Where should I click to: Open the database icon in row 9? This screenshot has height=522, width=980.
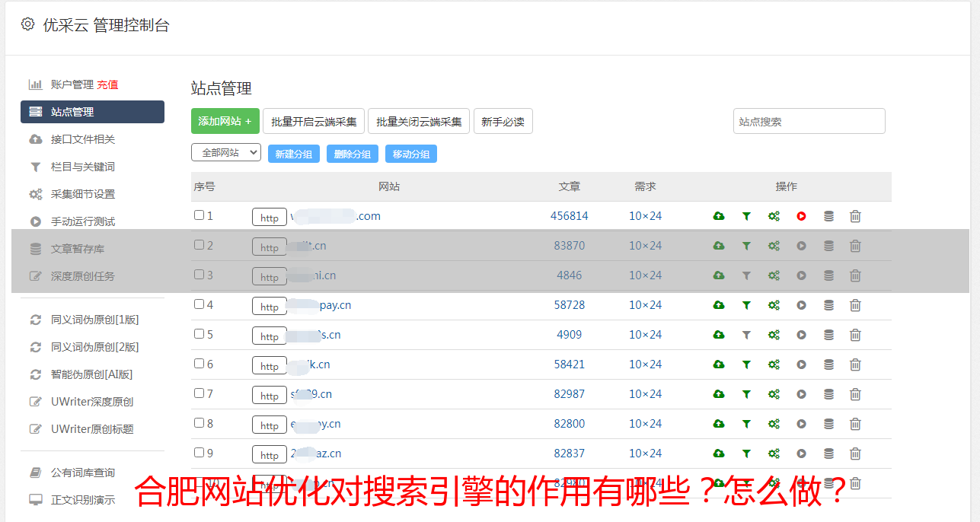pos(828,454)
